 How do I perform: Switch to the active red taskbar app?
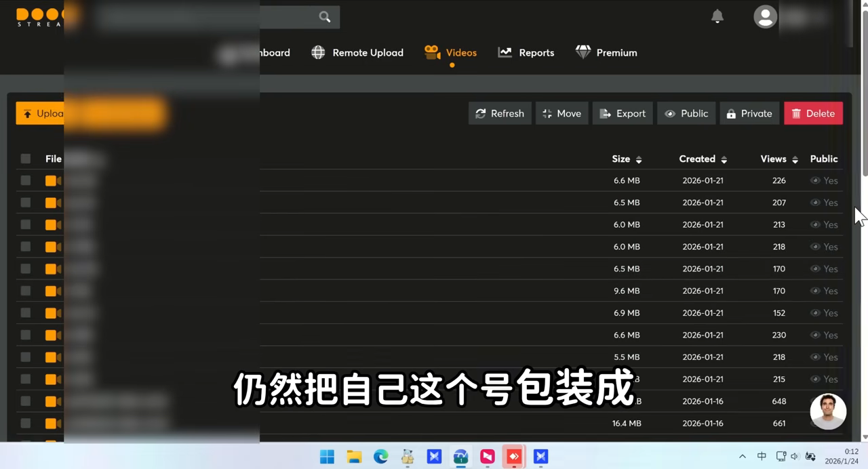(514, 457)
